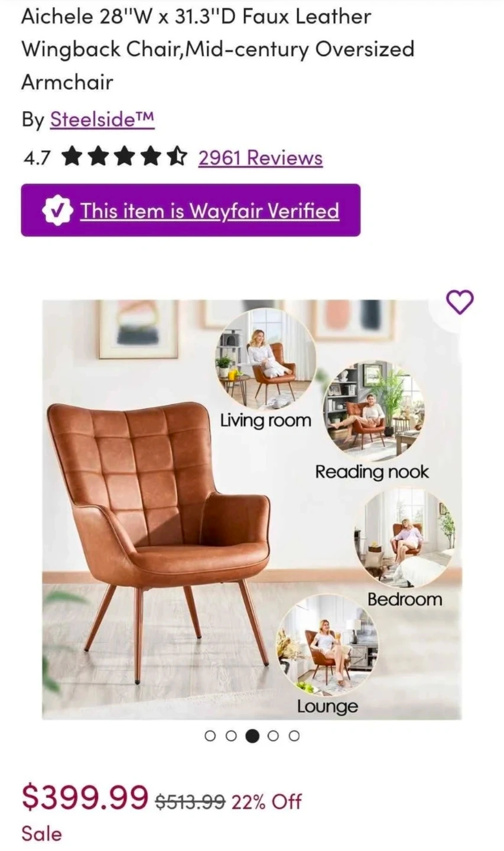Click the Wayfair Verified checkmark badge icon
The height and width of the screenshot is (851, 504).
[58, 210]
